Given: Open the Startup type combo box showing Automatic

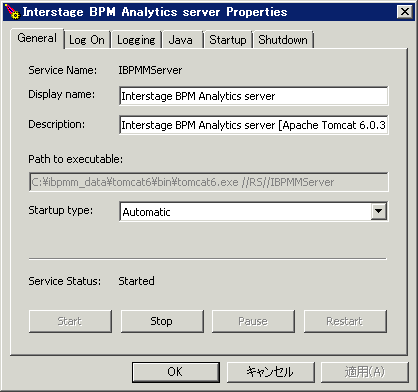Looking at the screenshot, I should click(254, 211).
